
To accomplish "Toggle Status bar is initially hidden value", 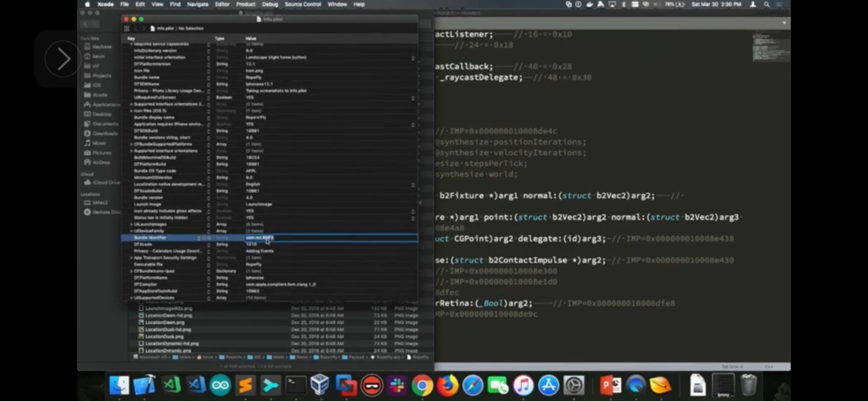I will (x=413, y=218).
